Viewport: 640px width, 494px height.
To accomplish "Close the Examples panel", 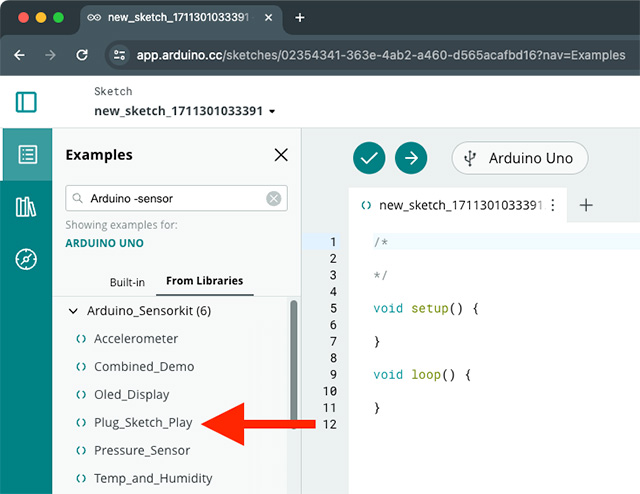I will pyautogui.click(x=281, y=155).
